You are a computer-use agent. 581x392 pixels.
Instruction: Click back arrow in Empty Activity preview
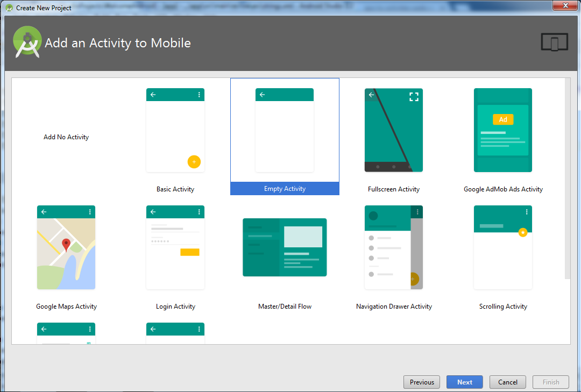pyautogui.click(x=263, y=95)
